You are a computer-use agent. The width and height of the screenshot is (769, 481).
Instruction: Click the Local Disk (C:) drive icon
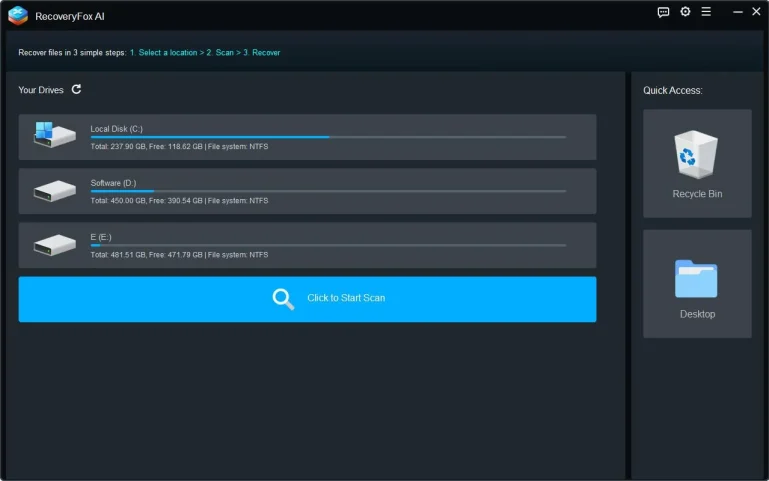coord(54,136)
